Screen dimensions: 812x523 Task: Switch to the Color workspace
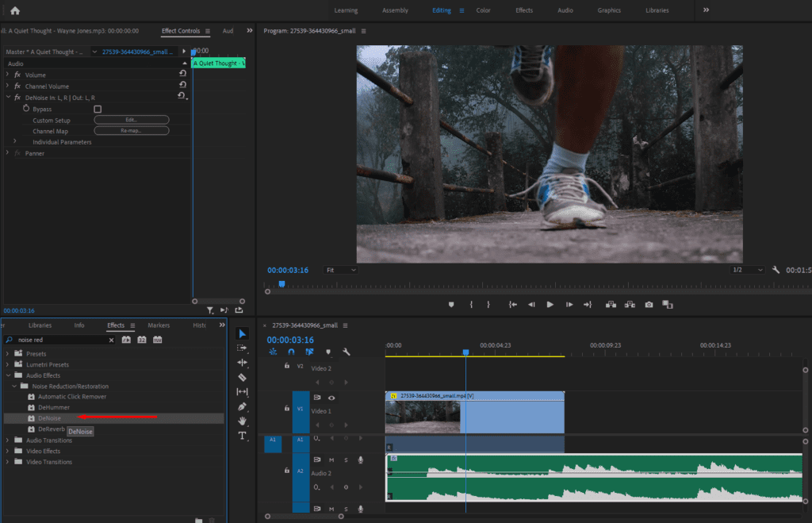click(x=483, y=10)
